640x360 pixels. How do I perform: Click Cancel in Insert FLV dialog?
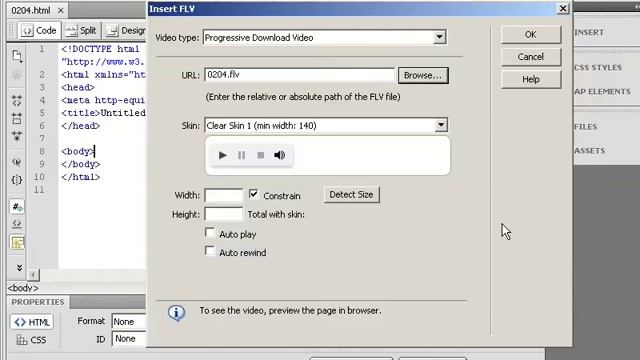coord(531,57)
